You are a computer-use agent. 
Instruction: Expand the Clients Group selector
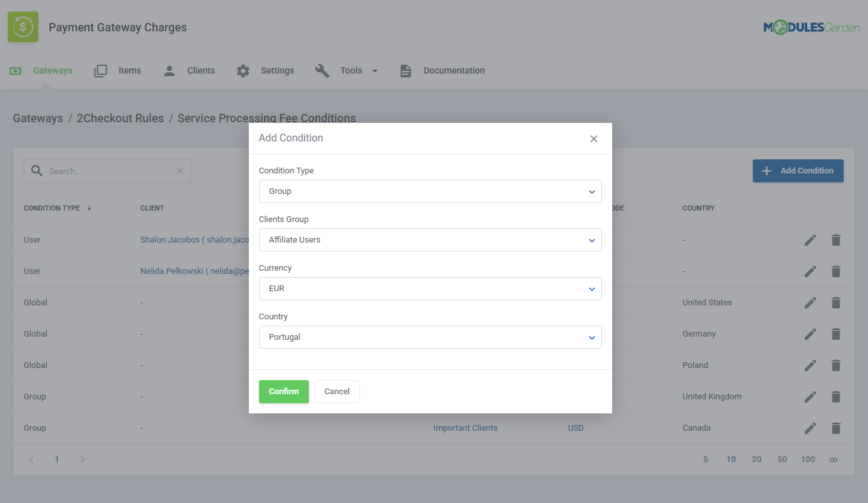click(x=430, y=239)
